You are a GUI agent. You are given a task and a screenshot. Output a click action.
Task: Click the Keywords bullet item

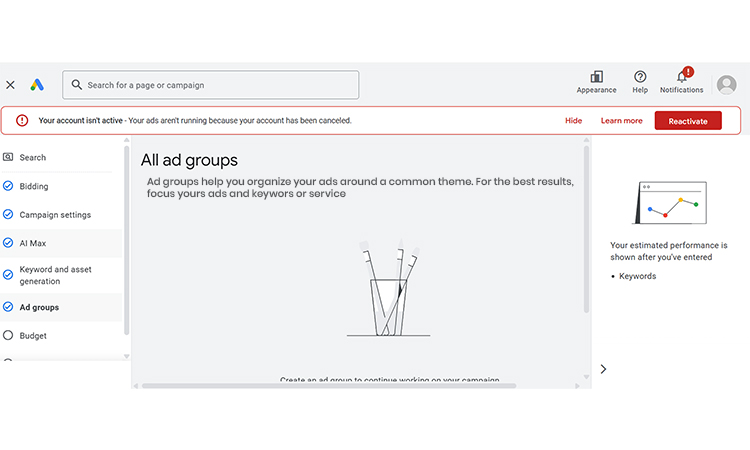click(x=637, y=276)
